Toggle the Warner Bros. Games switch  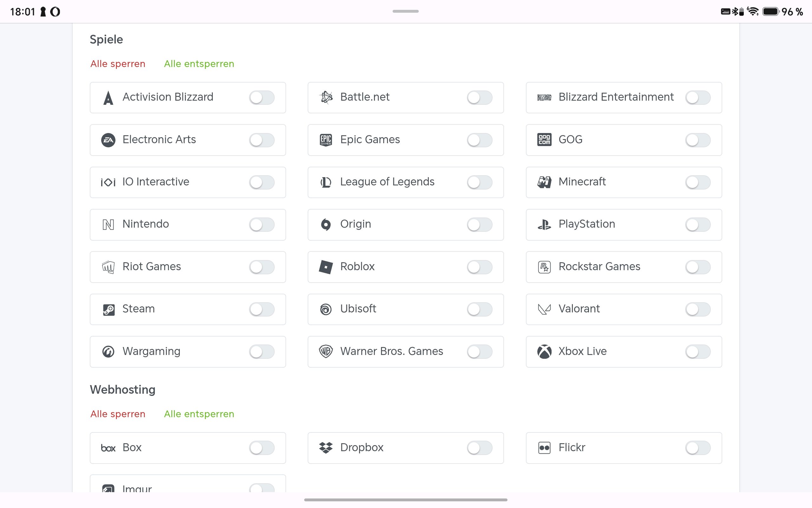tap(480, 352)
